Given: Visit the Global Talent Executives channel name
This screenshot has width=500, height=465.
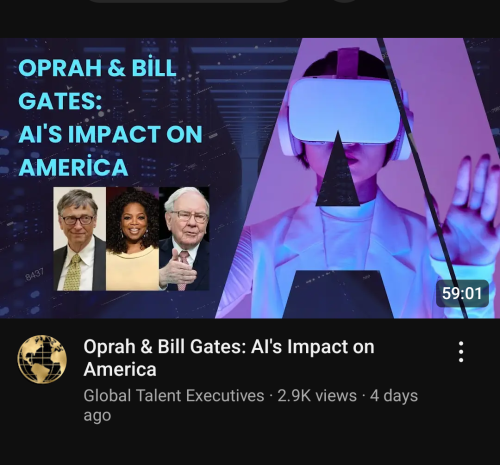Looking at the screenshot, I should coord(174,396).
